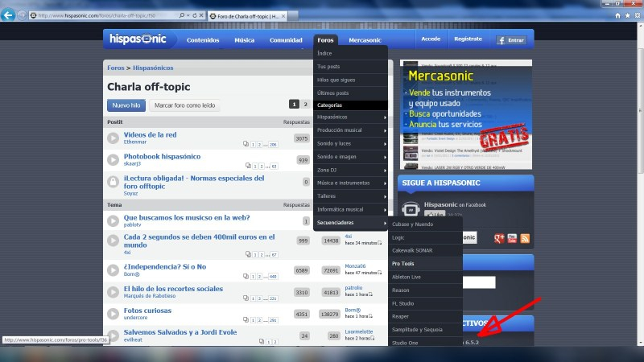Expand the Talleres submenu
The width and height of the screenshot is (644, 362).
(x=350, y=196)
